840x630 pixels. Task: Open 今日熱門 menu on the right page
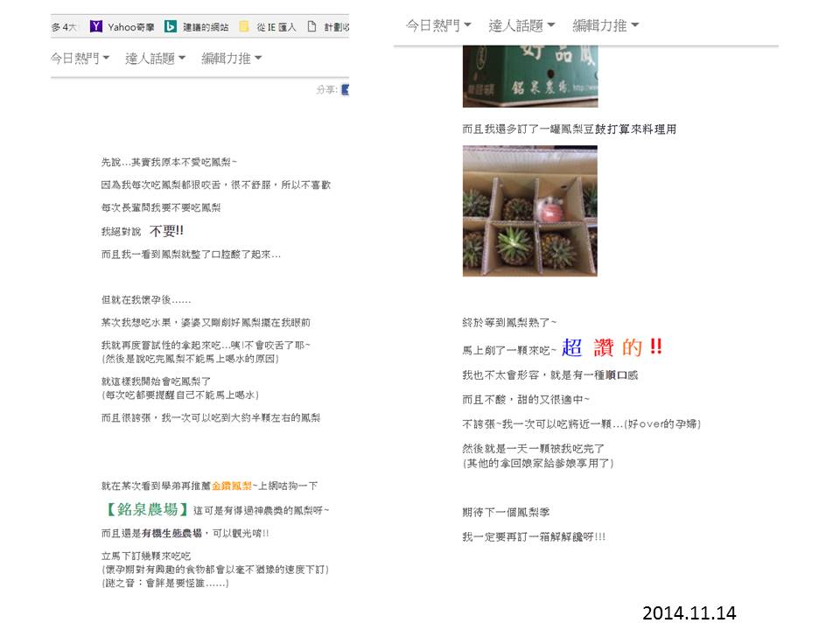[x=438, y=25]
